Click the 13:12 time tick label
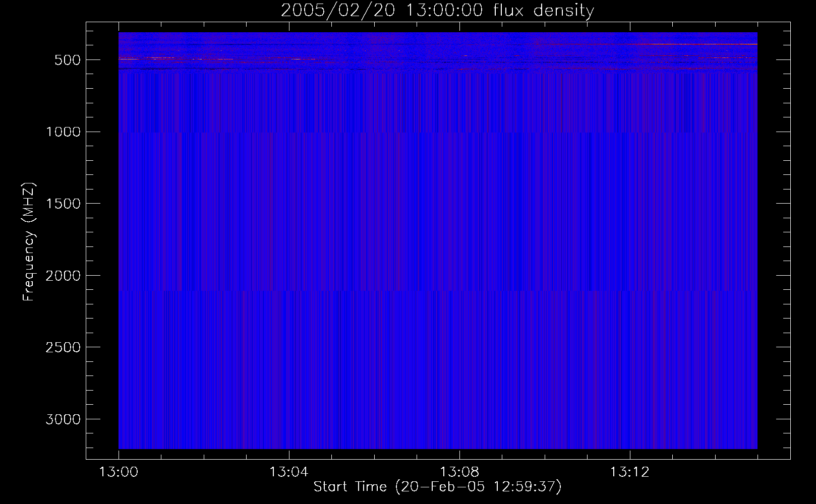Viewport: 816px width, 504px height. coord(630,472)
